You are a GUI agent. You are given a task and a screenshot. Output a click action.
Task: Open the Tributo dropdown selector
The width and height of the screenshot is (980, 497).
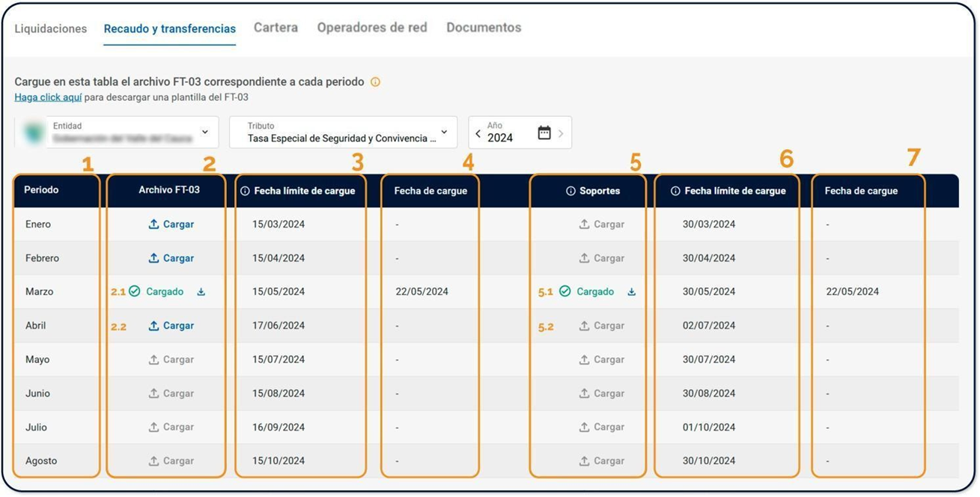pos(444,132)
